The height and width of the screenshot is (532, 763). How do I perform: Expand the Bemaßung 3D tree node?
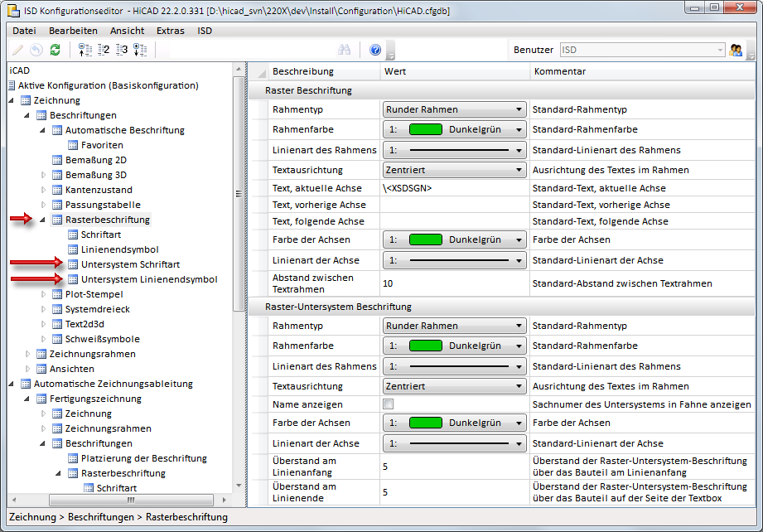click(44, 175)
